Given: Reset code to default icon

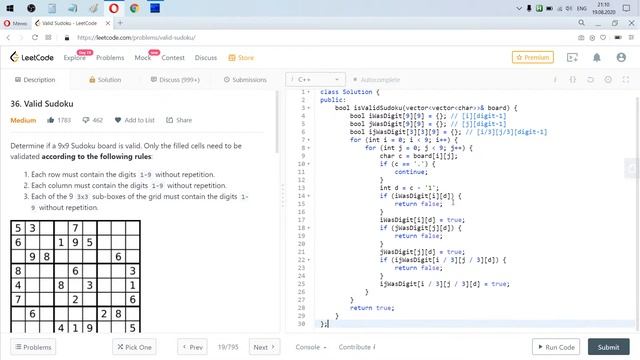Looking at the screenshot, I should pos(590,80).
